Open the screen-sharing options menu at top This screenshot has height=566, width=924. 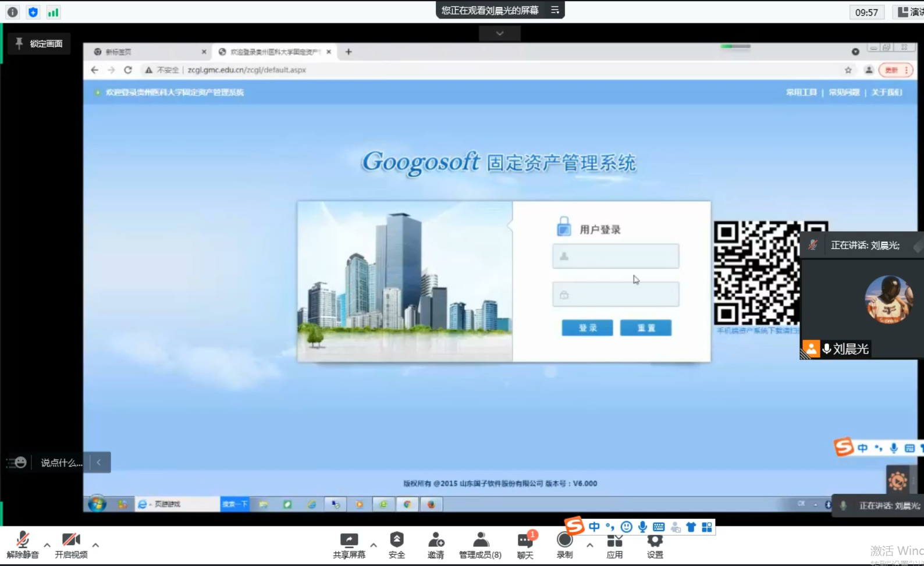tap(555, 10)
